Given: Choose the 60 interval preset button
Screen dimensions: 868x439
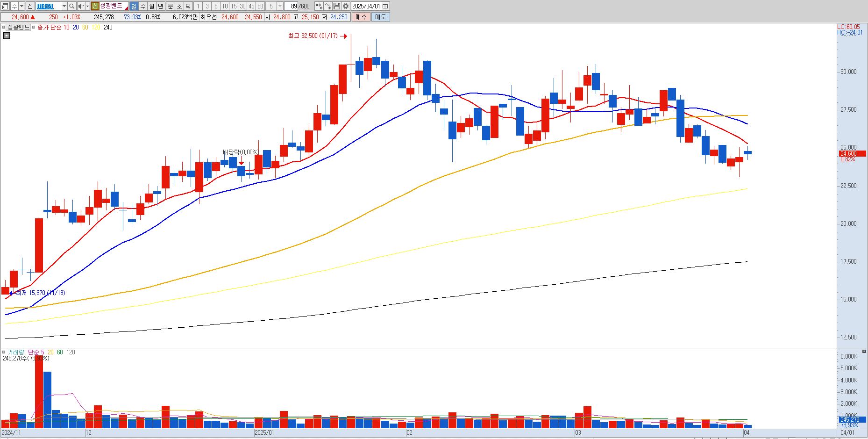Looking at the screenshot, I should coord(260,6).
